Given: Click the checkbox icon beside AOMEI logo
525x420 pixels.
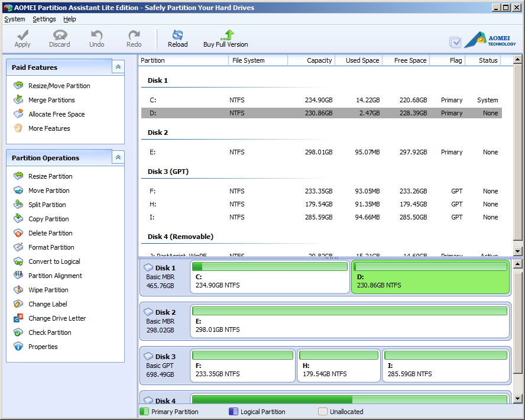Looking at the screenshot, I should 455,42.
